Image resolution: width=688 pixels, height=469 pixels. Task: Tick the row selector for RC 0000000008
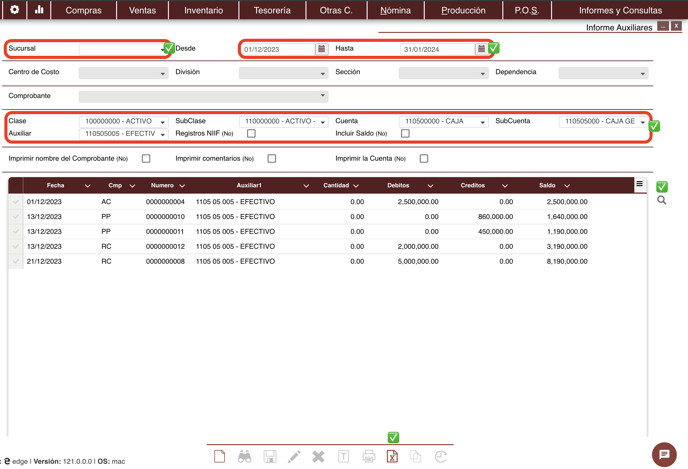[x=16, y=261]
